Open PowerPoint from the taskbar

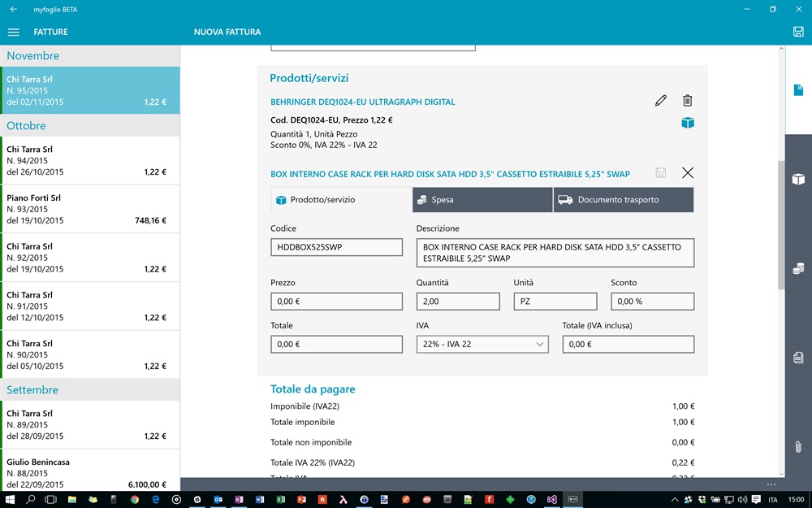(x=301, y=500)
